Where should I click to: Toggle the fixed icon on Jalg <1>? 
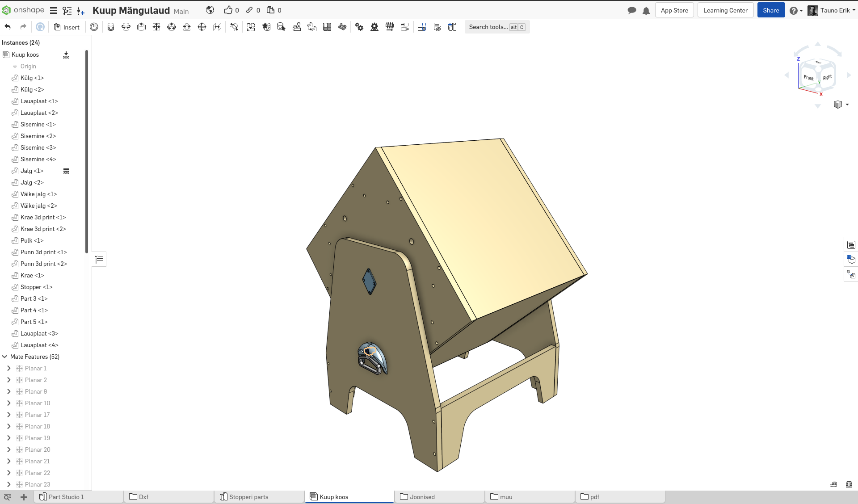point(66,171)
